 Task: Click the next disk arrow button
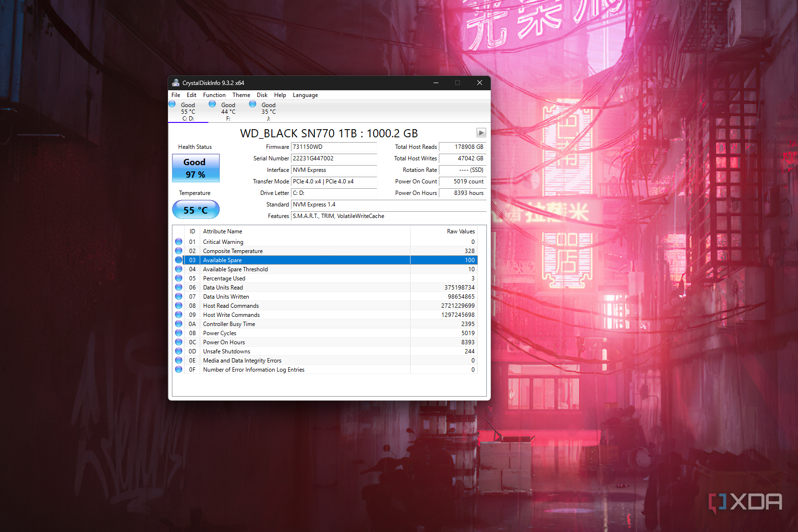[x=481, y=133]
